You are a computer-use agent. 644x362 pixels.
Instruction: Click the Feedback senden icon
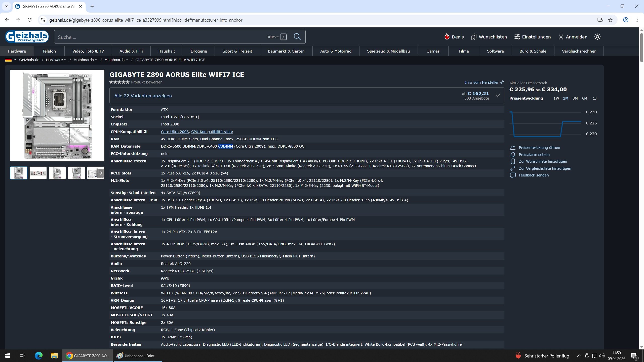pyautogui.click(x=513, y=175)
